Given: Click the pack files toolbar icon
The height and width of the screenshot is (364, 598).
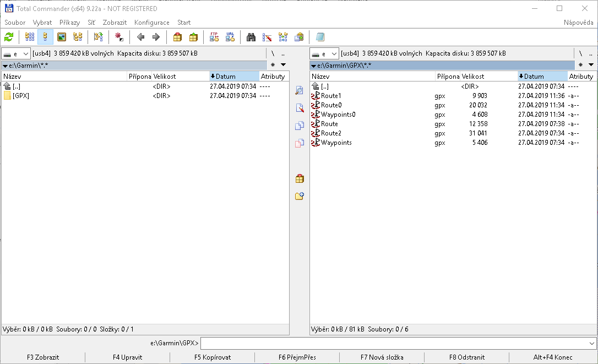Looking at the screenshot, I should pos(177,37).
